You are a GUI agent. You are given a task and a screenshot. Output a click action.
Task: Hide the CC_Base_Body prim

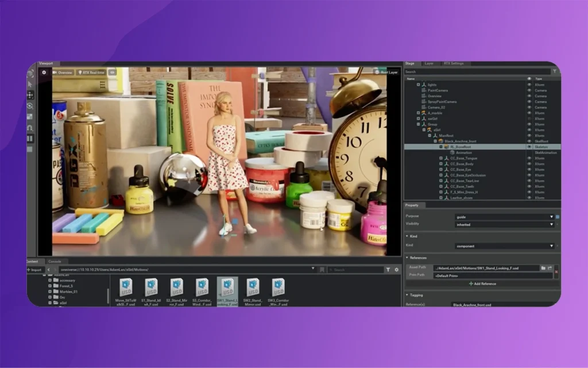(x=529, y=164)
